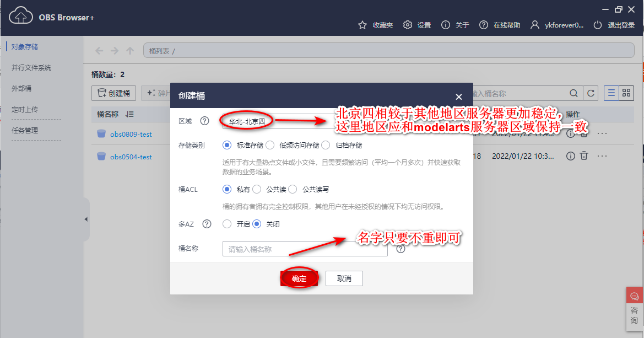Enable 多AZ by selecting 开启
This screenshot has width=644, height=338.
pyautogui.click(x=226, y=224)
